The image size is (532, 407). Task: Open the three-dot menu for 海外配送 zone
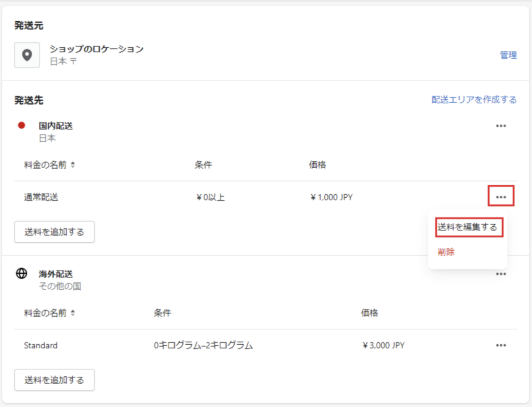501,274
